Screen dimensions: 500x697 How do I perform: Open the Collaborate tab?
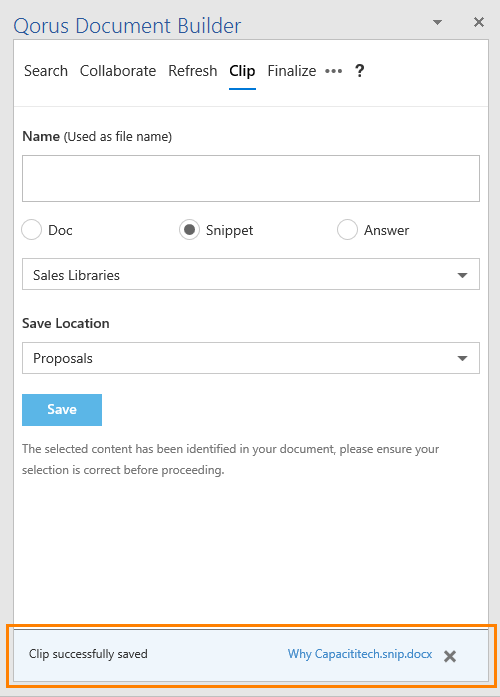point(118,71)
